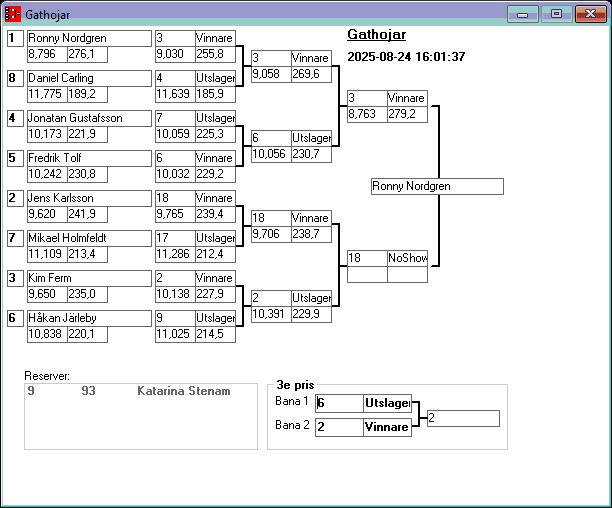
Task: Click the Mikael Holmfeldt name field
Action: 89,238
